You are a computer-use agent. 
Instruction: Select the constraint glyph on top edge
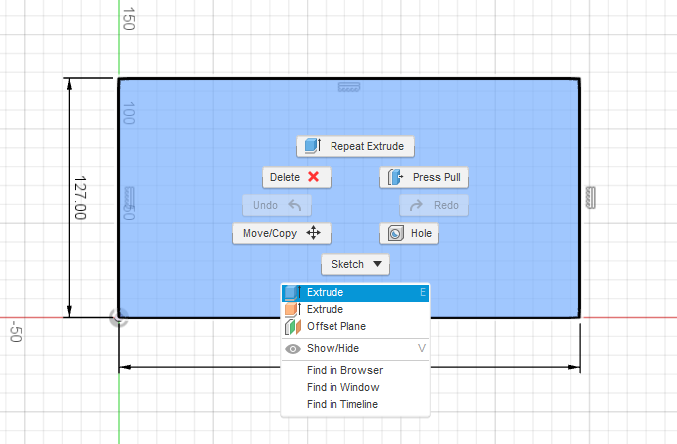click(x=348, y=87)
